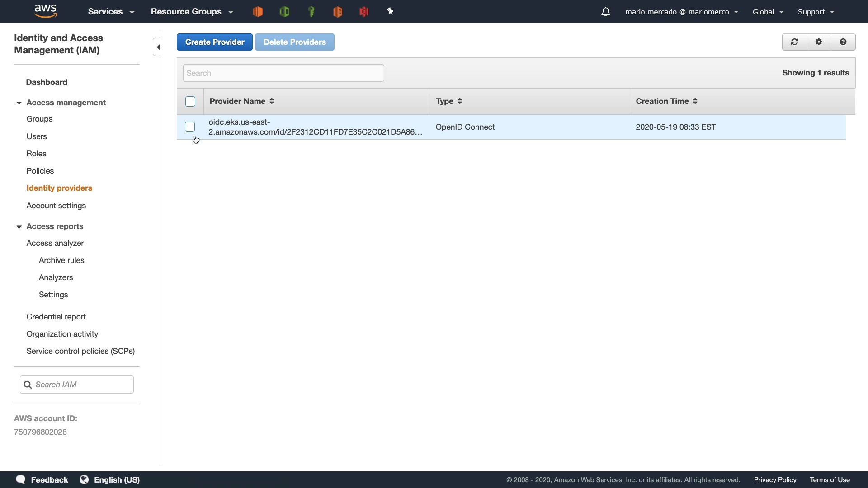
Task: Click the Create Provider button
Action: pos(215,42)
